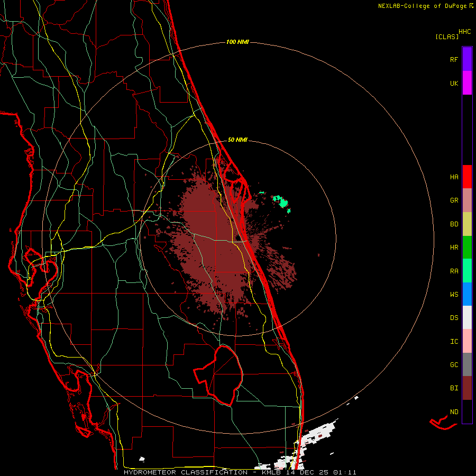476x476 pixels.
Task: Click the RA legend label
Action: pos(454,271)
